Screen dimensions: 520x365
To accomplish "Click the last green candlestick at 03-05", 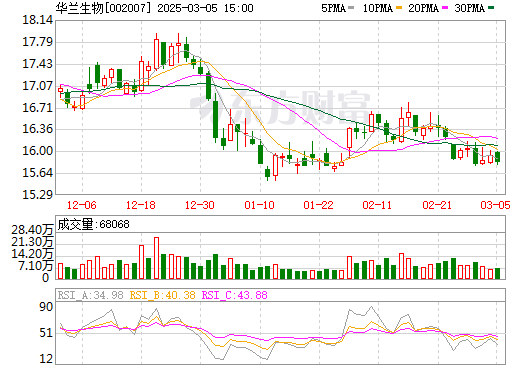I will coord(498,157).
